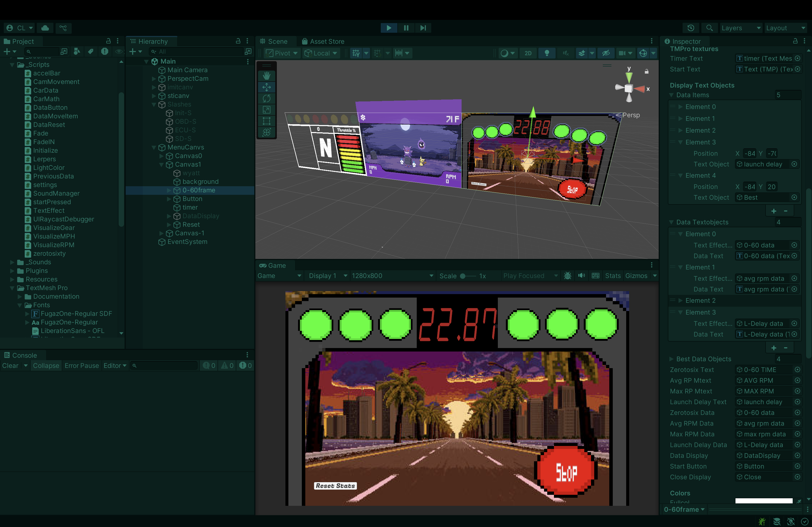Open the object picker for Timer Text

pyautogui.click(x=797, y=58)
